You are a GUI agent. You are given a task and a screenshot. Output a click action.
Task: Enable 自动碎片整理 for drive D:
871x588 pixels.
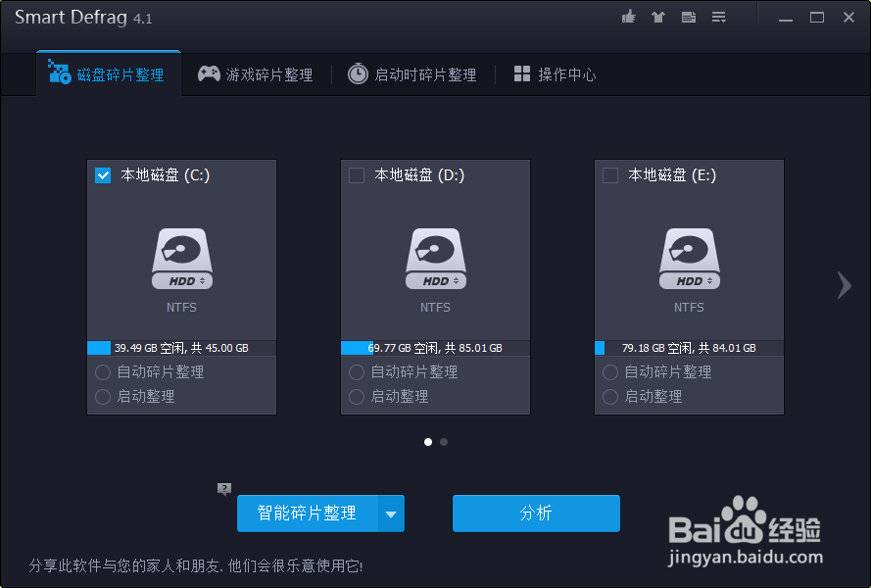click(x=357, y=371)
